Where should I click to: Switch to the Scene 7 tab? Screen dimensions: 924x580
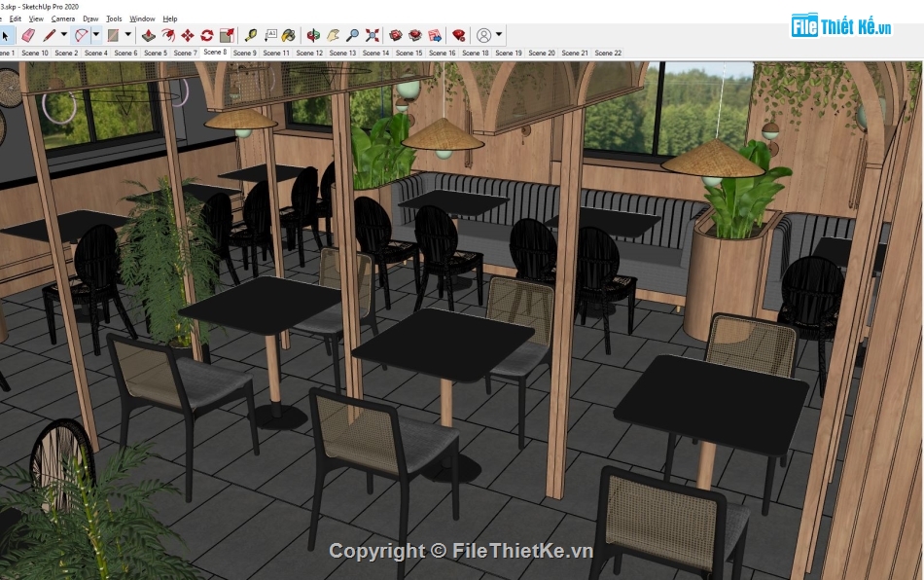click(x=185, y=54)
